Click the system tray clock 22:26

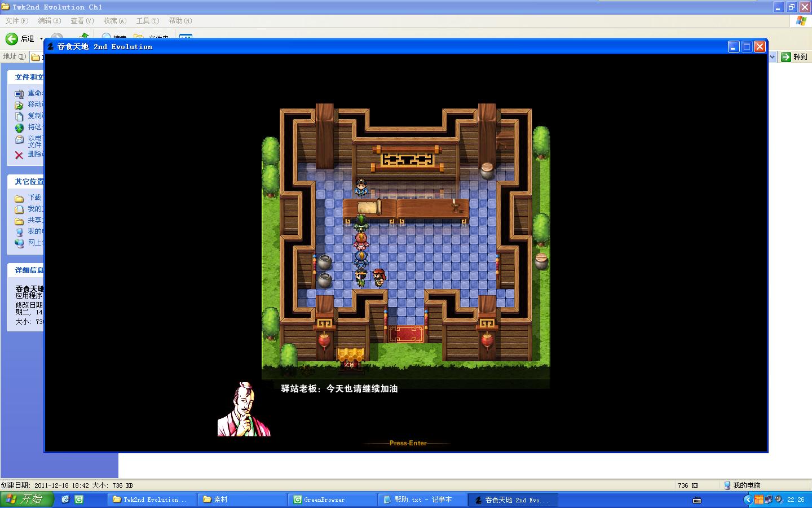pos(796,500)
